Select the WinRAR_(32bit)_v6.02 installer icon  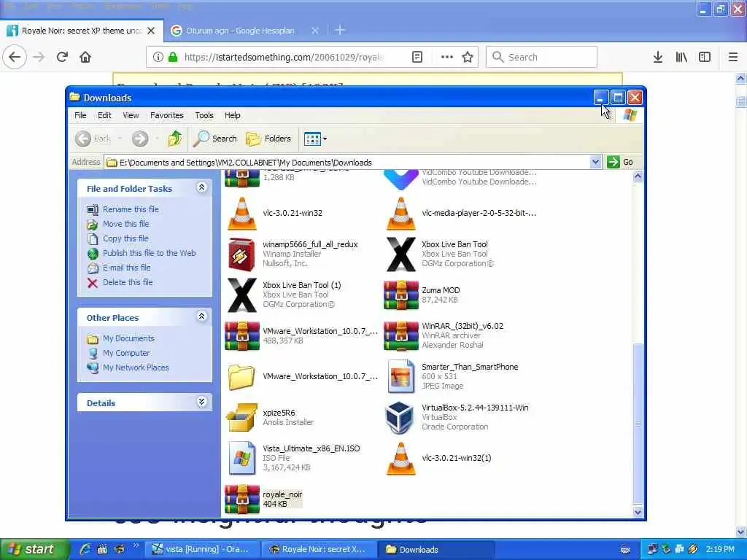point(400,335)
